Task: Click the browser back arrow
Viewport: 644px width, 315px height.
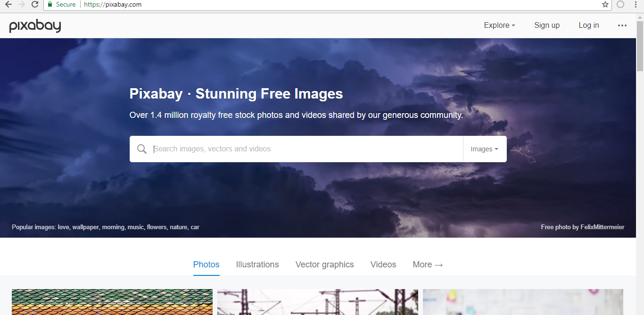Action: (x=8, y=4)
